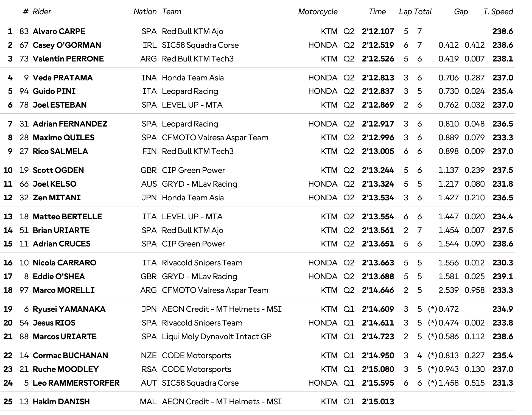Select Valentin PERRONE in the results
The width and height of the screenshot is (532, 415).
(x=68, y=59)
